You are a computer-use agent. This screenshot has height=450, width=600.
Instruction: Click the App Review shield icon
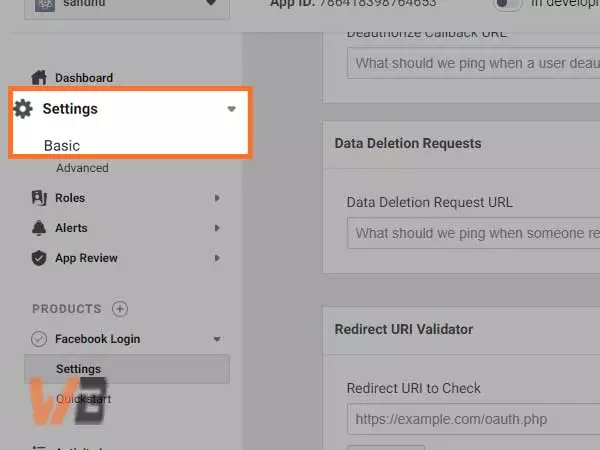pos(39,258)
